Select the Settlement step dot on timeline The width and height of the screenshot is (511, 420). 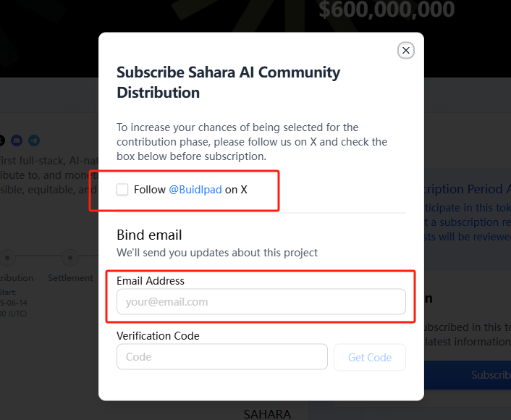pos(70,258)
